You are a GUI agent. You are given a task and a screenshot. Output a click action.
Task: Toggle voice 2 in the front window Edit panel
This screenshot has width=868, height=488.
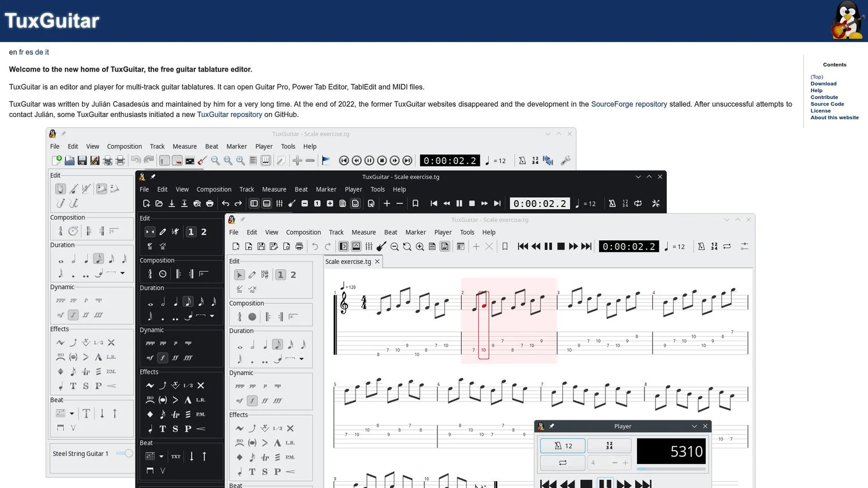(293, 275)
